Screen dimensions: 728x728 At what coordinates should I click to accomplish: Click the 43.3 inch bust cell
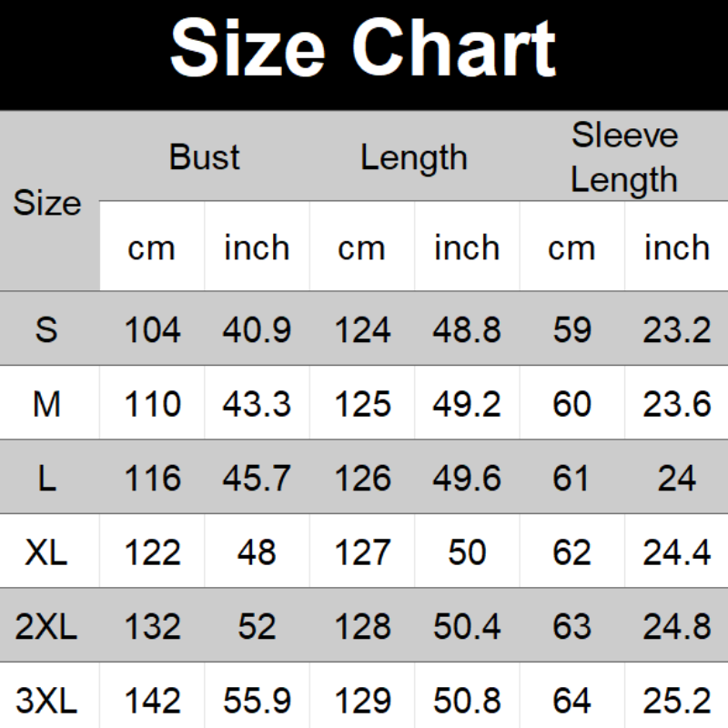point(257,403)
